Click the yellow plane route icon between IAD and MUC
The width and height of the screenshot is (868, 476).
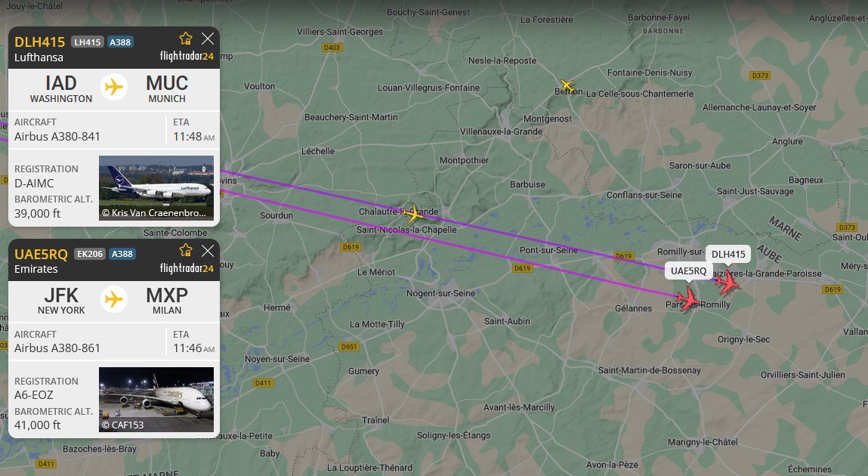(x=114, y=87)
